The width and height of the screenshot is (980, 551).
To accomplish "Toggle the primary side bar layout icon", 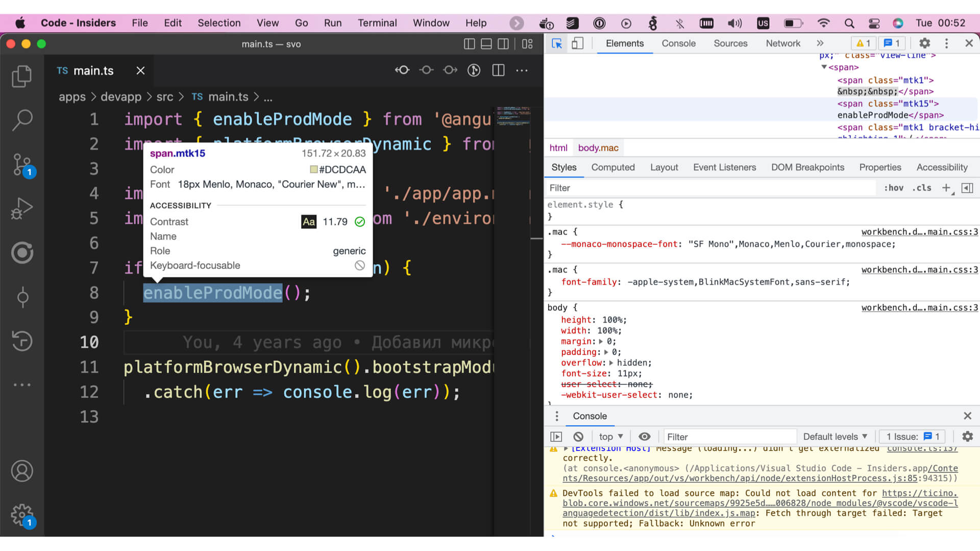I will coord(469,44).
